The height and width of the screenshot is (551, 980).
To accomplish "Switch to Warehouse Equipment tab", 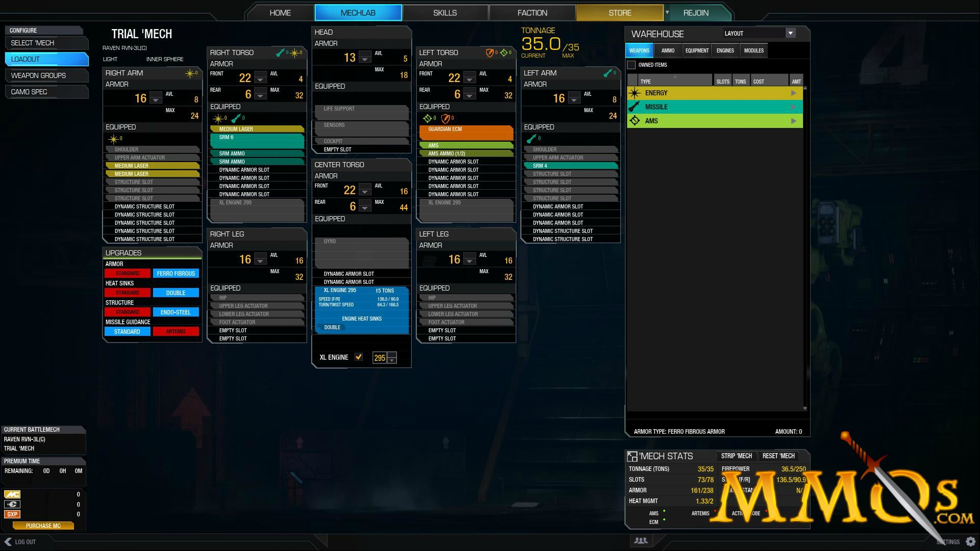I will [x=697, y=50].
